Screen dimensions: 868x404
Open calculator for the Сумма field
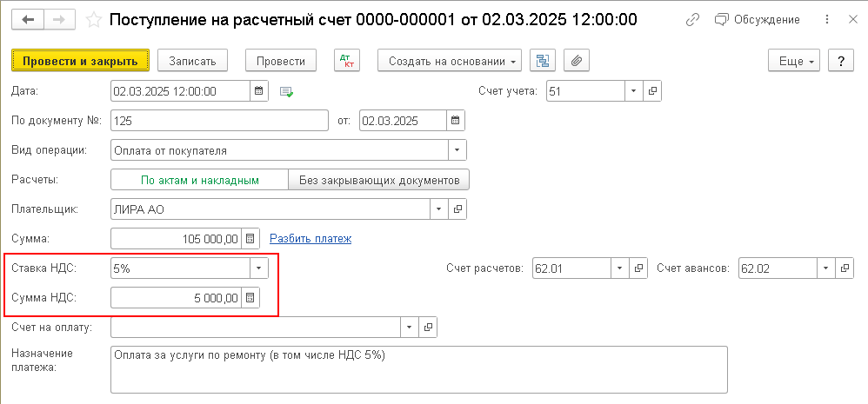(x=250, y=239)
